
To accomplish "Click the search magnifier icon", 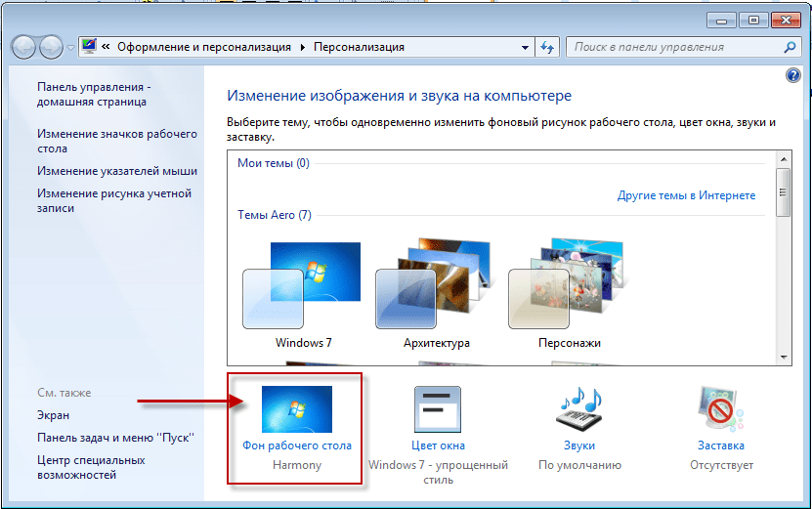I will click(x=790, y=47).
